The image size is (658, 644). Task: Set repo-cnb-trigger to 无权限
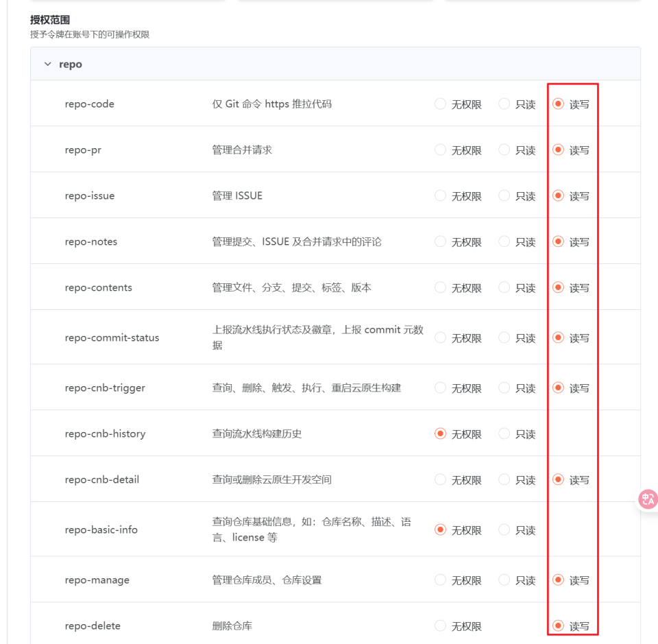440,388
